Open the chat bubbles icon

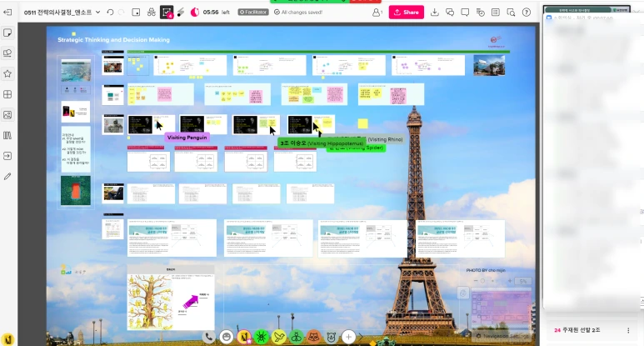point(450,13)
